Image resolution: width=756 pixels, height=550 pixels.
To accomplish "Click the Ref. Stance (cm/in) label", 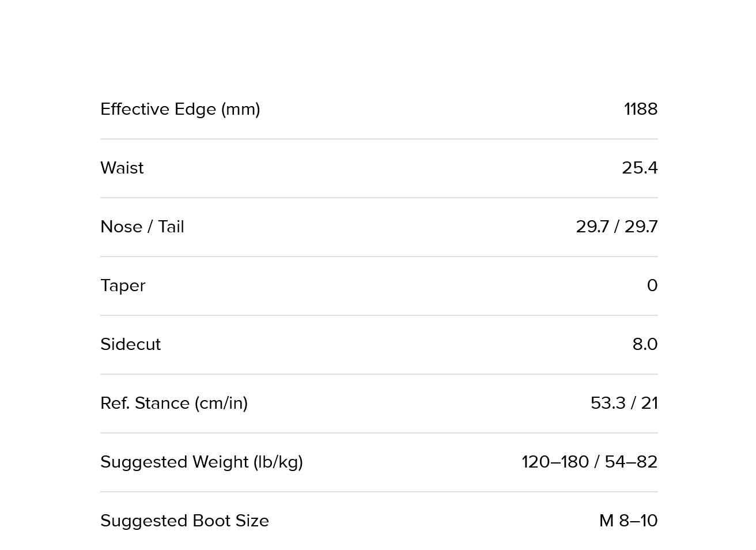I will [x=174, y=403].
